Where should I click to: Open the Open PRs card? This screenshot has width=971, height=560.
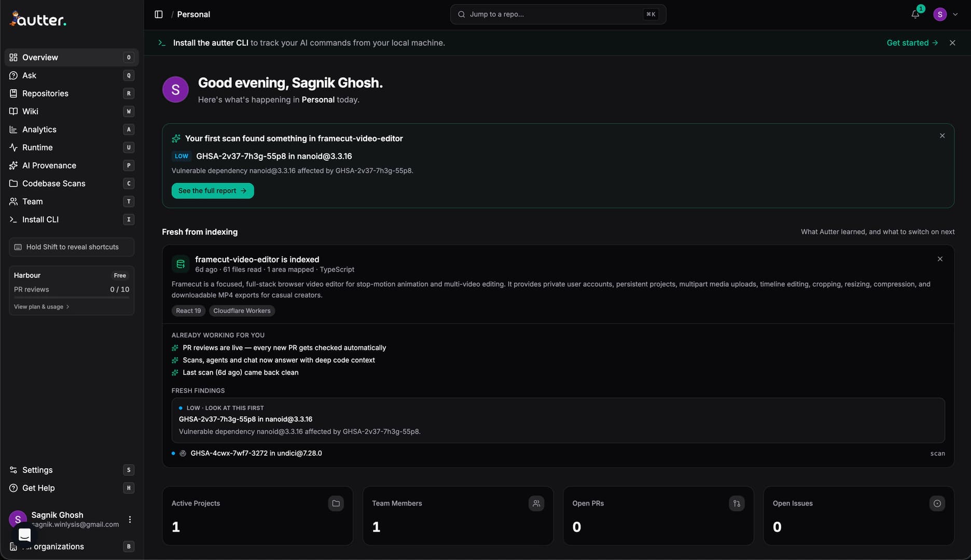(658, 516)
